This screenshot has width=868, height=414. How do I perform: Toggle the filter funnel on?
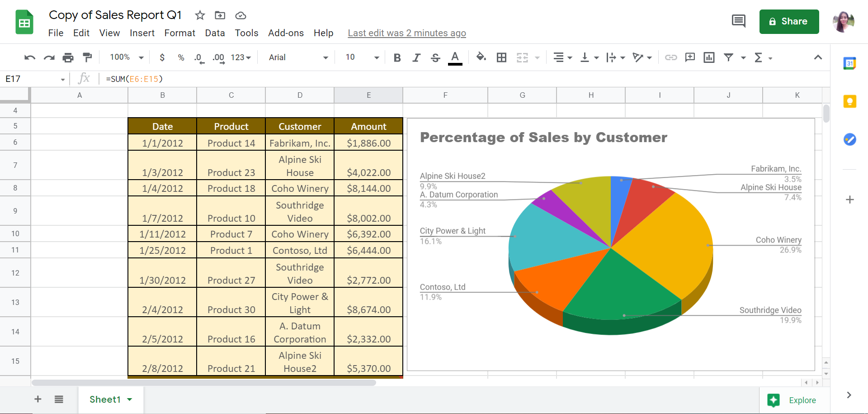click(728, 57)
